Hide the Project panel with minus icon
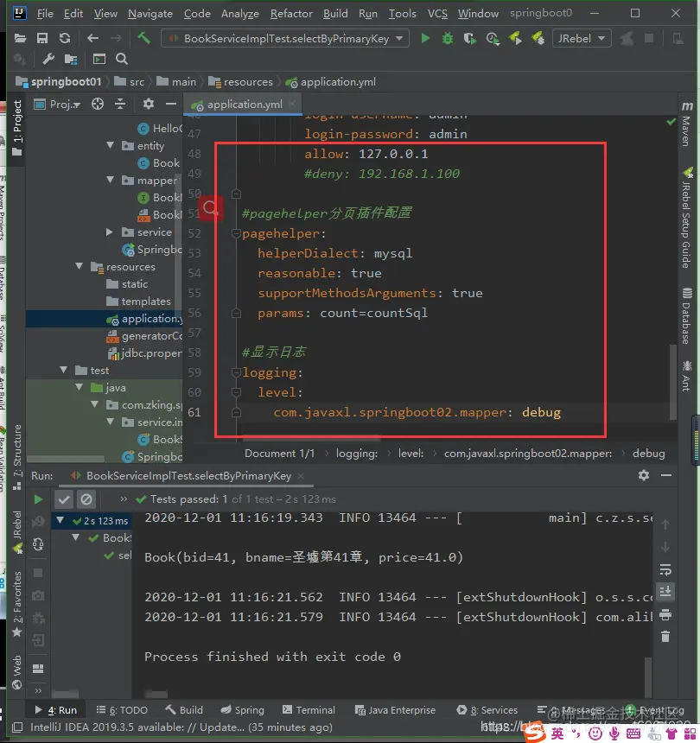700x743 pixels. (171, 104)
